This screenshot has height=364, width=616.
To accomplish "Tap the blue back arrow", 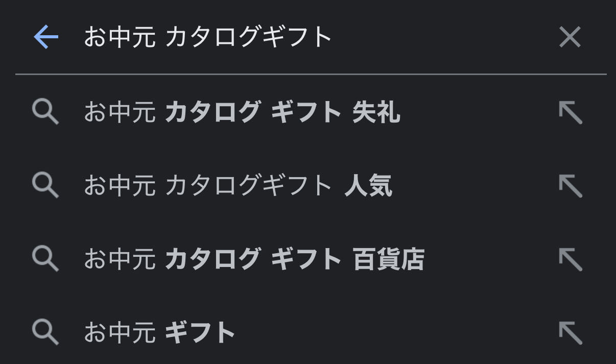I will coord(46,37).
